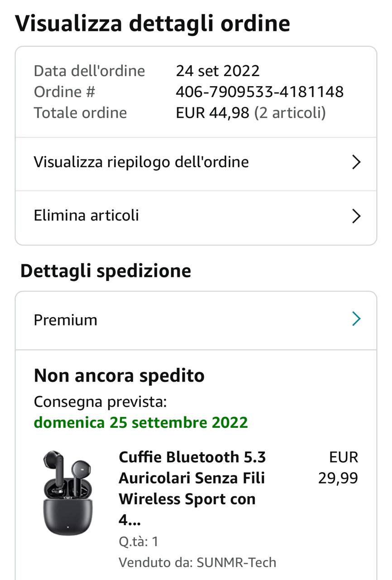The width and height of the screenshot is (392, 580).
Task: Open Visualizza riepilogo dell'ordine row
Action: (x=141, y=162)
